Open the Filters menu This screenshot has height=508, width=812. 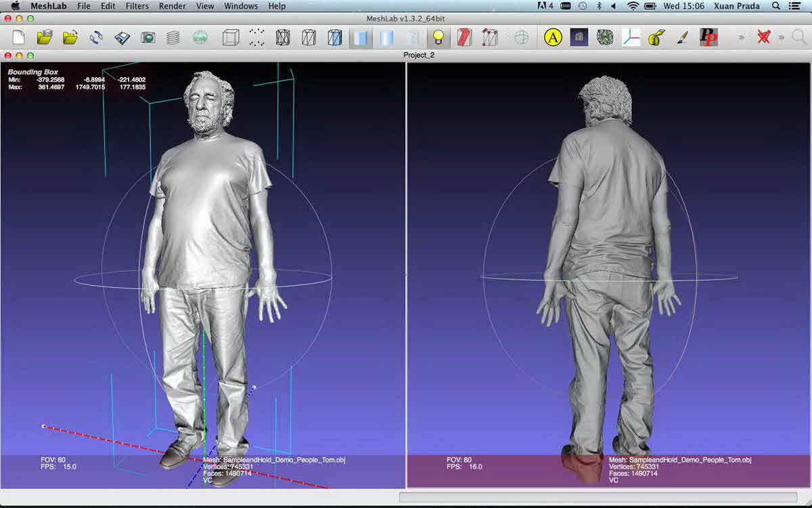tap(137, 5)
